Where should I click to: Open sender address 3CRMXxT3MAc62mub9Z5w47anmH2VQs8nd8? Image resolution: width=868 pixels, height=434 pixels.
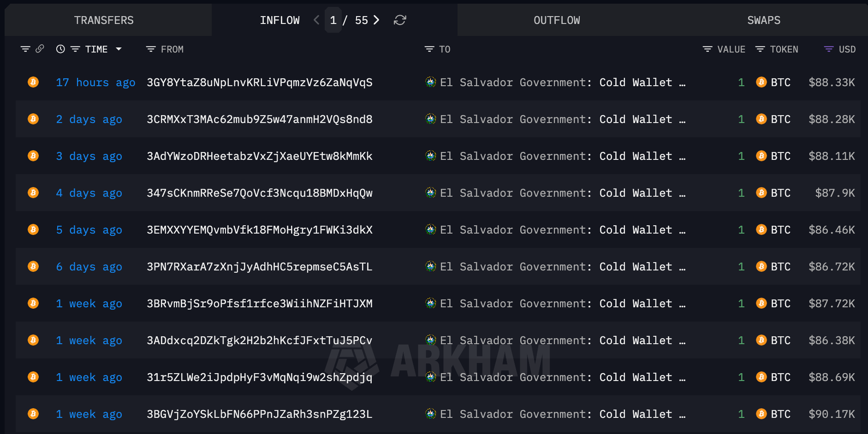click(x=260, y=119)
